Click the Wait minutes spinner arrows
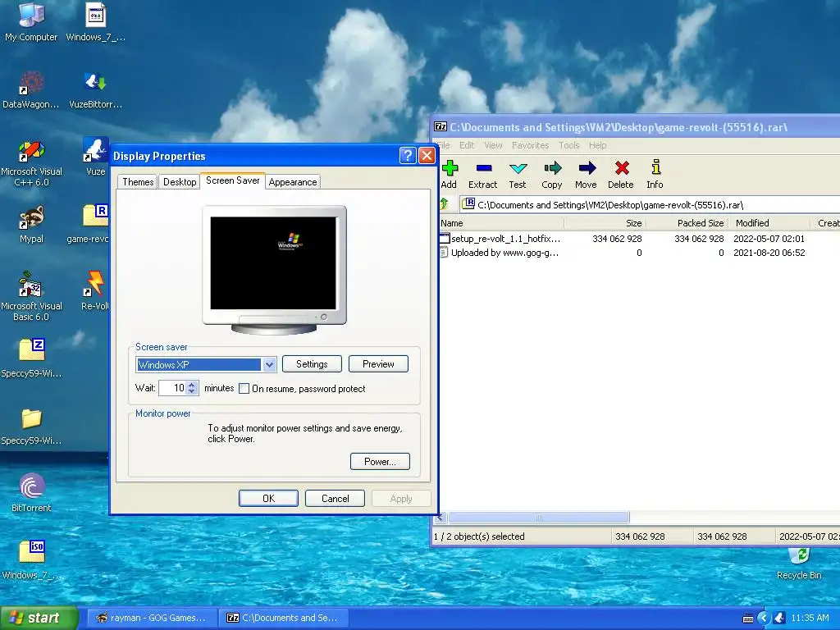Image resolution: width=840 pixels, height=630 pixels. coord(192,388)
